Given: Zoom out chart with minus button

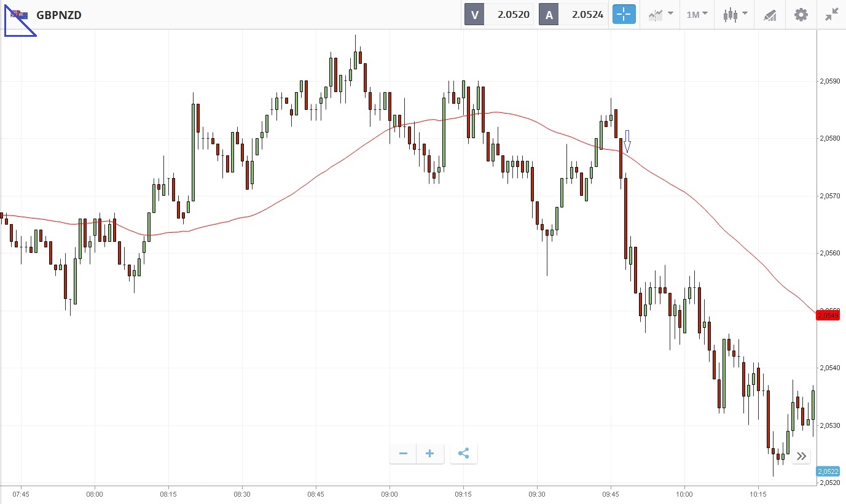Looking at the screenshot, I should click(x=404, y=454).
